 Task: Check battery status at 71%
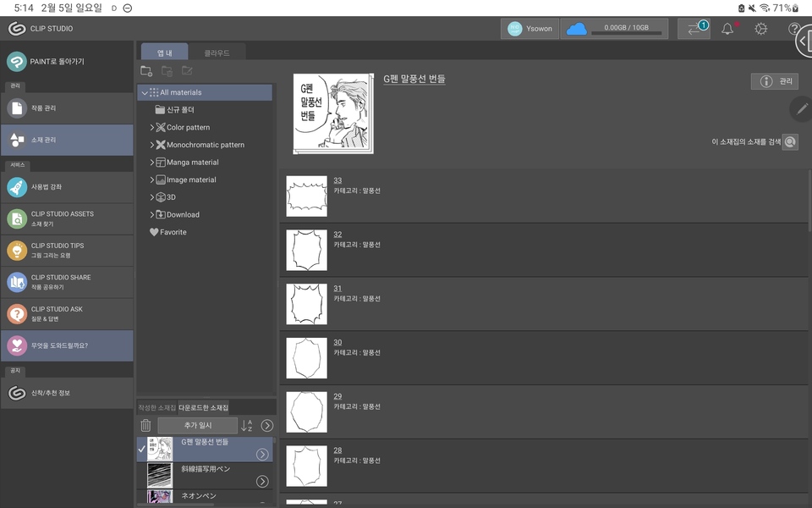(786, 8)
